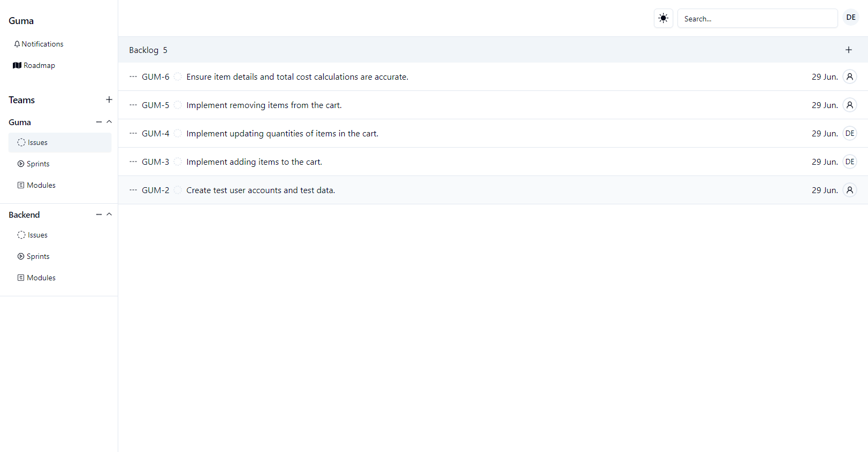Open the DE user avatar menu
Image resolution: width=868 pixels, height=452 pixels.
[x=850, y=18]
